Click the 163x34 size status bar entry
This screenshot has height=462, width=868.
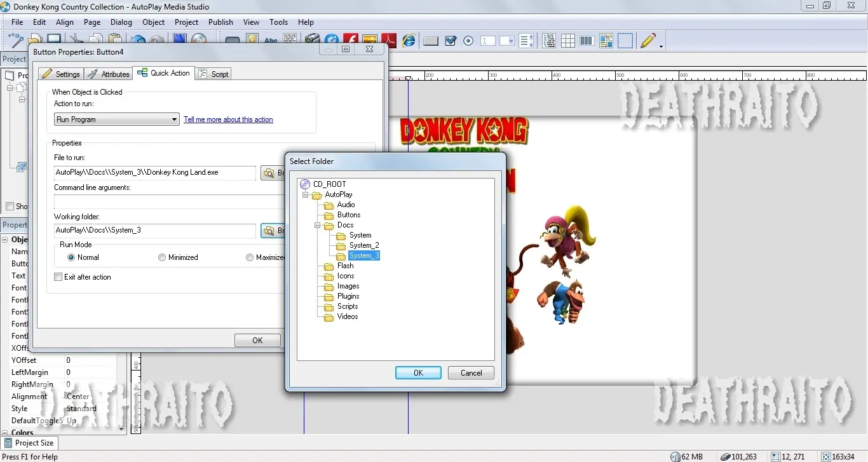(x=837, y=456)
